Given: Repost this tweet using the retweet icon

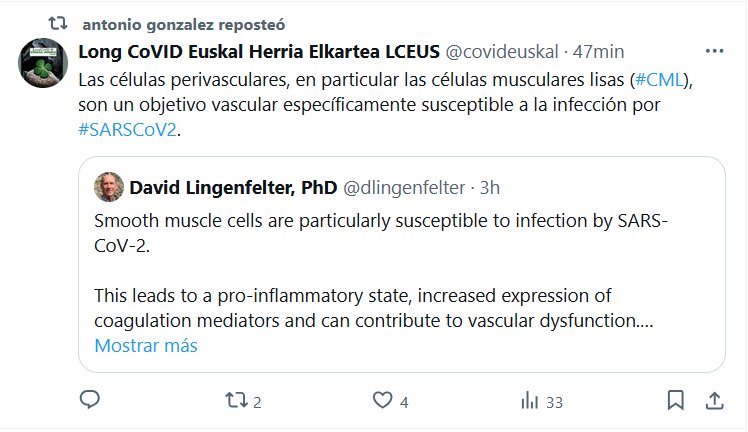Looking at the screenshot, I should click(x=236, y=401).
